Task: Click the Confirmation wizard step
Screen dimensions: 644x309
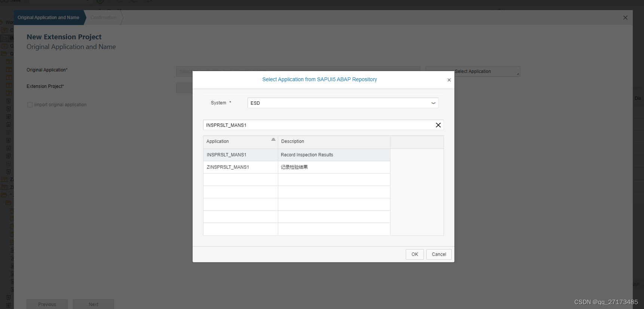Action: 104,18
